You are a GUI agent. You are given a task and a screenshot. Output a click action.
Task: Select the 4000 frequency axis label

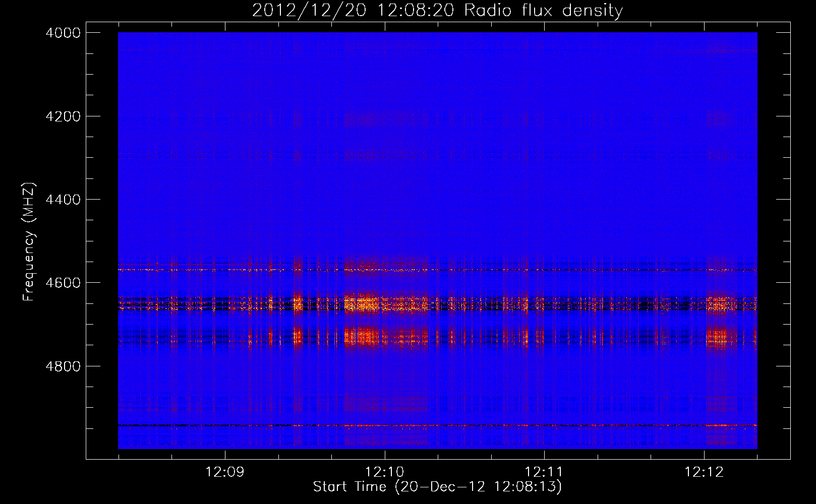63,33
